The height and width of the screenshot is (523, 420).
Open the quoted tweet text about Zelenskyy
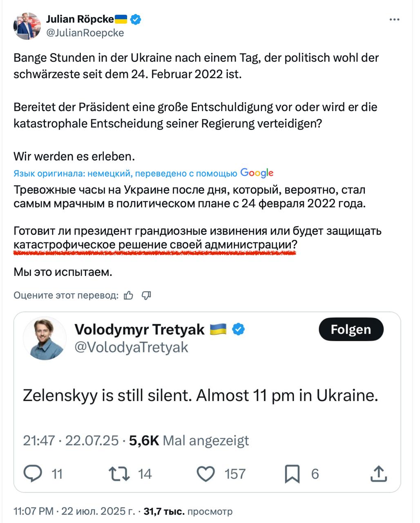click(201, 396)
